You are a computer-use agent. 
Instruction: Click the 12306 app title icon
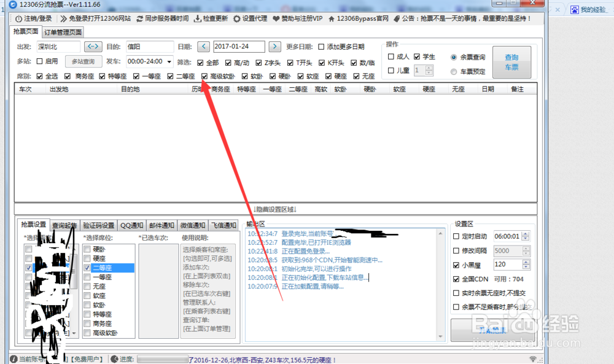(x=12, y=4)
